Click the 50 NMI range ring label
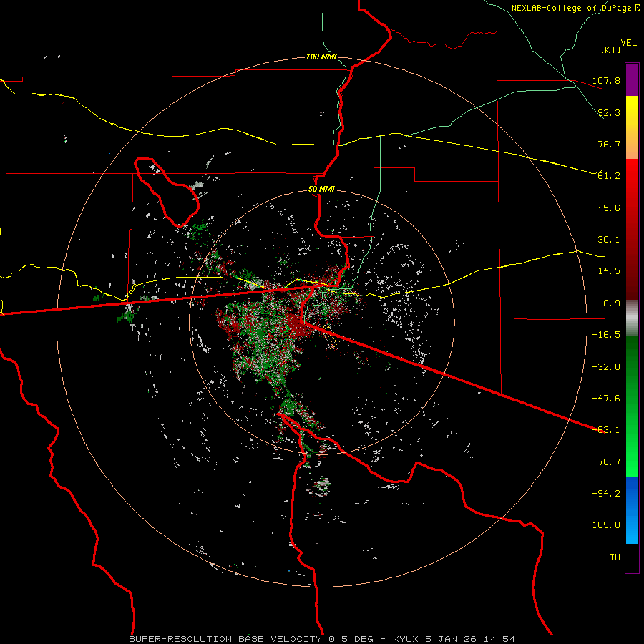644x644 pixels. coord(321,190)
